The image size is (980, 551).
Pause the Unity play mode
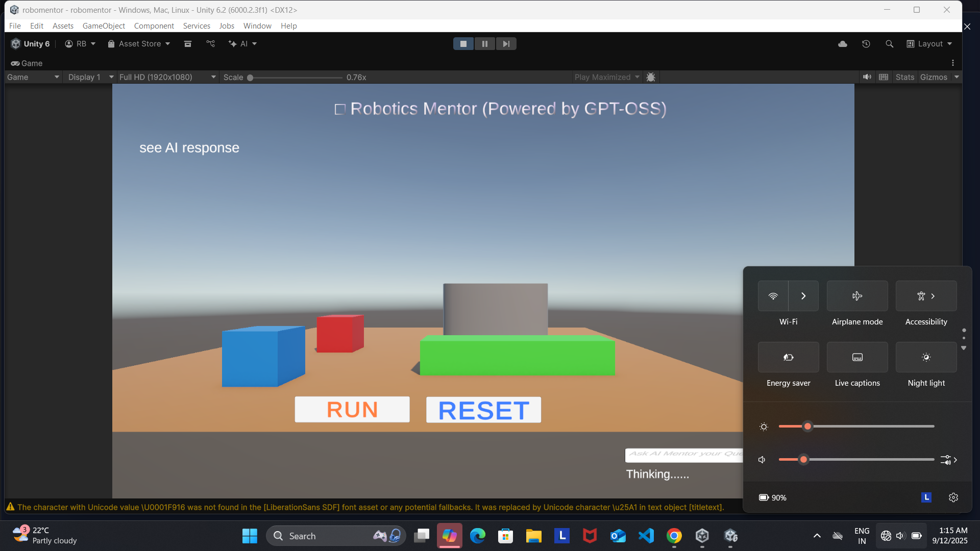point(484,44)
